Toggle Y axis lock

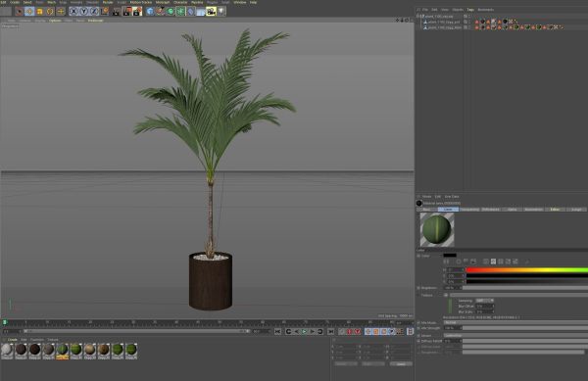pyautogui.click(x=83, y=12)
